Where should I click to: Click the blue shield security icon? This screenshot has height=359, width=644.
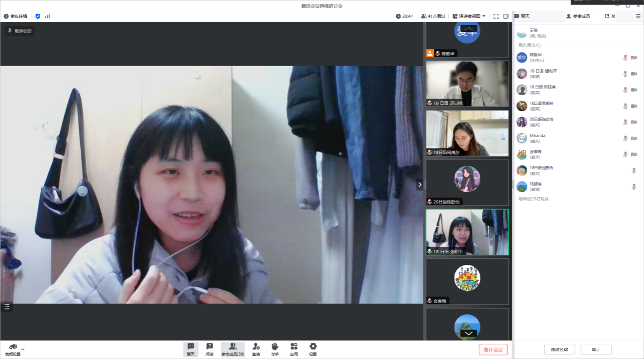coord(38,16)
